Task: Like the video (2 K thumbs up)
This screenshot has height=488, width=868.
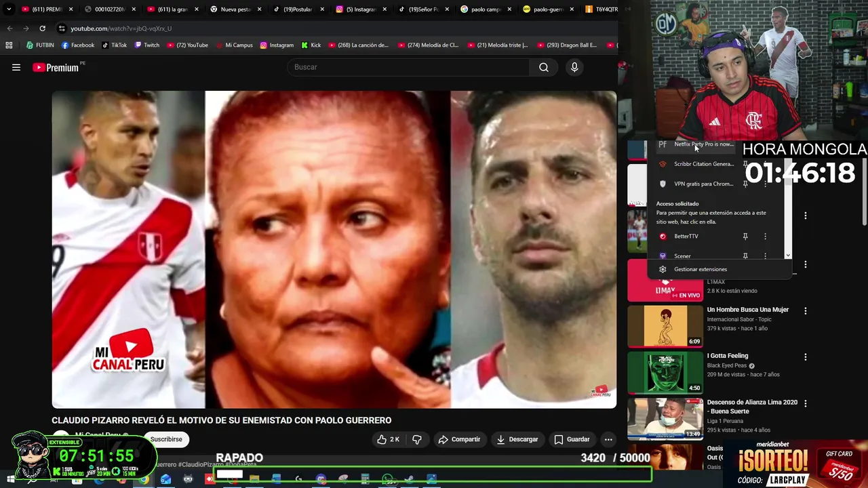Action: click(388, 439)
